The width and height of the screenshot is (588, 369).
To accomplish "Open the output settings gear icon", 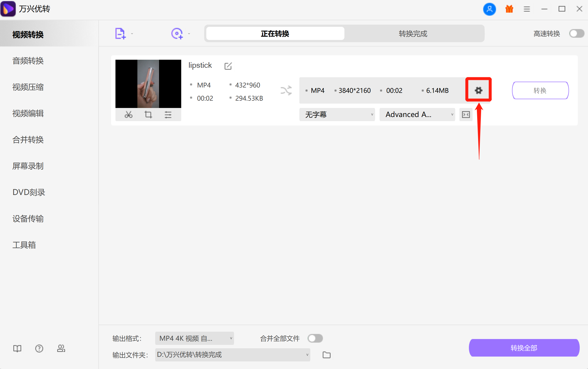I will click(478, 90).
